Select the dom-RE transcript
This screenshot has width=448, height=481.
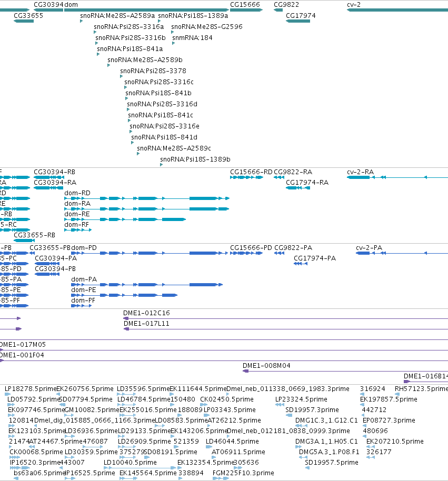(125, 219)
